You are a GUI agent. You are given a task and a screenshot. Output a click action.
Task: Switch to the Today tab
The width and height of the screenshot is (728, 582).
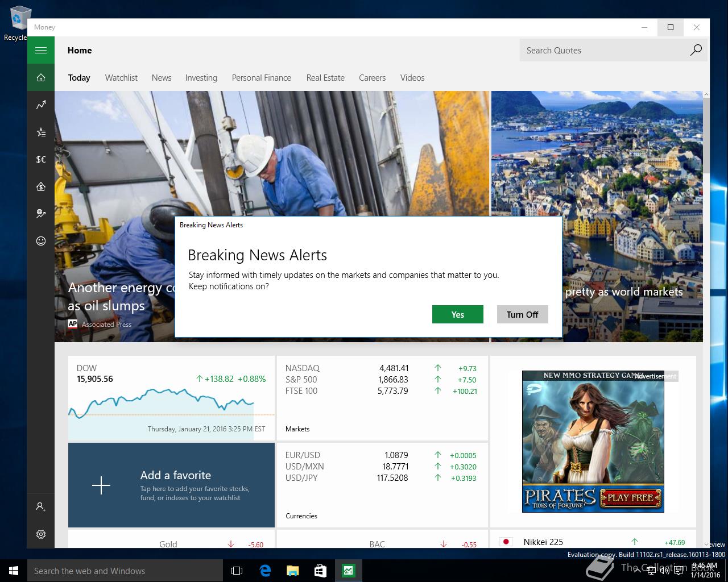click(79, 78)
